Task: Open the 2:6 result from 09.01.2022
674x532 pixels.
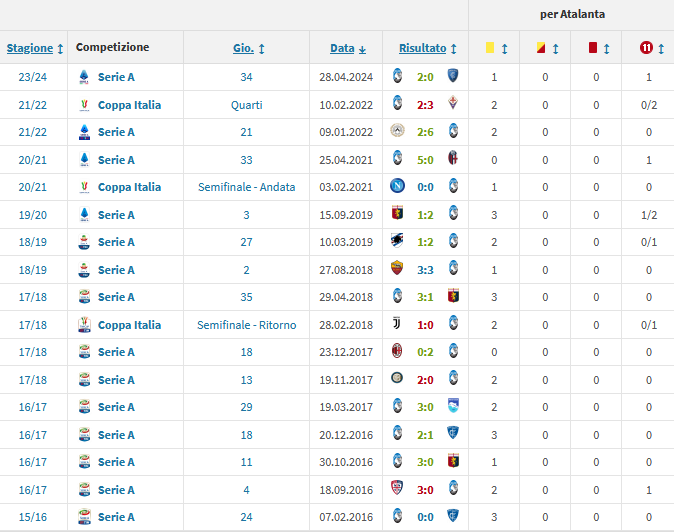Action: click(x=425, y=132)
